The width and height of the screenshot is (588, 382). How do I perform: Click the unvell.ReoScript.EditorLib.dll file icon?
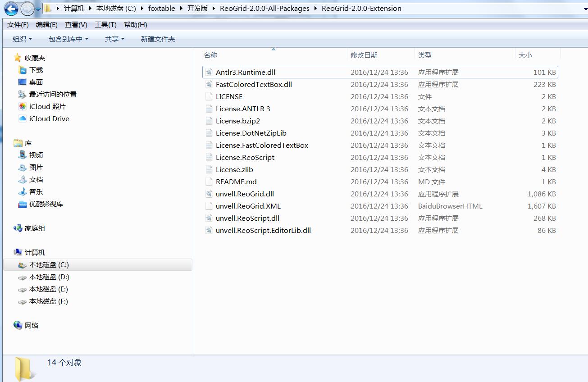[x=209, y=230]
